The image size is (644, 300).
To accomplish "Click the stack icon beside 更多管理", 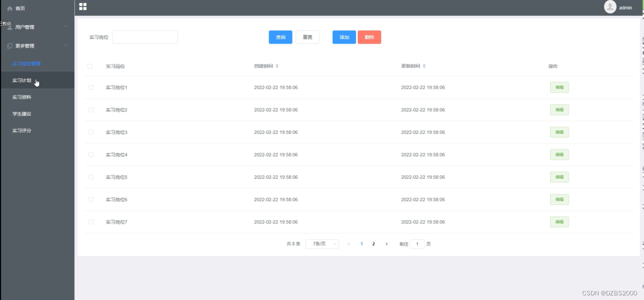I will pos(10,46).
